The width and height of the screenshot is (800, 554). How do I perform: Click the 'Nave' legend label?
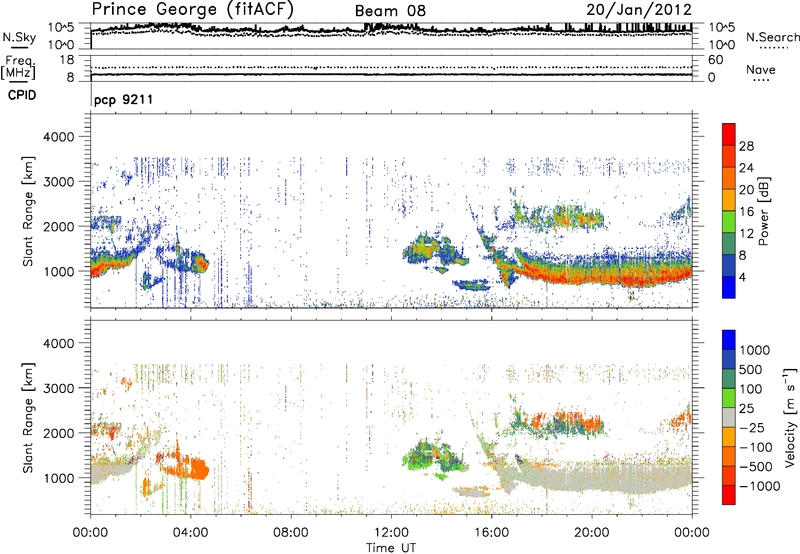click(761, 69)
